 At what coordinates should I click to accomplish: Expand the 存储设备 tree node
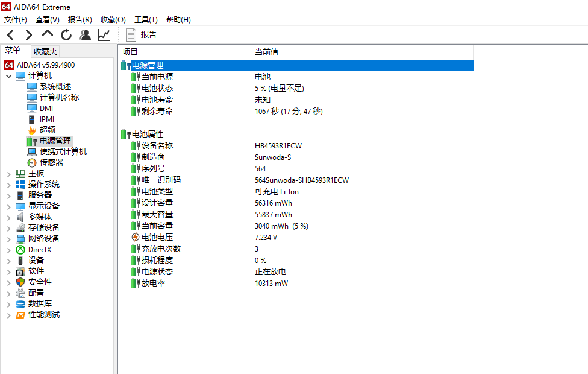pos(9,228)
